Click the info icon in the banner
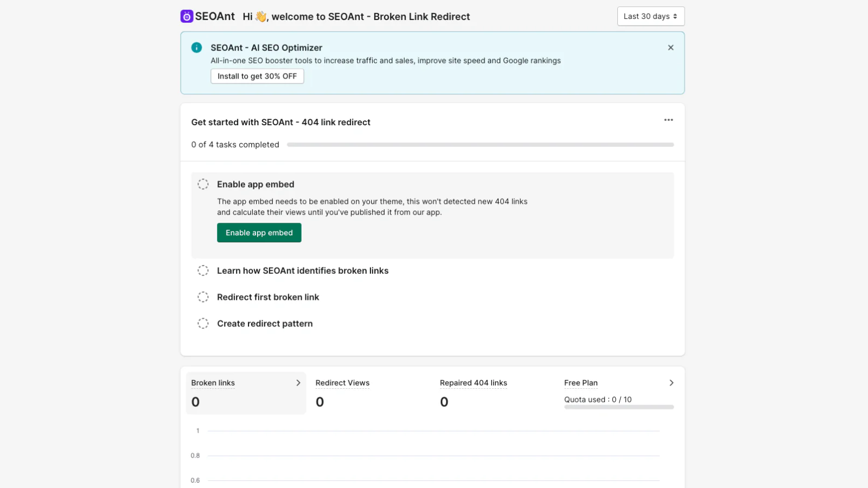The image size is (868, 488). pyautogui.click(x=196, y=48)
